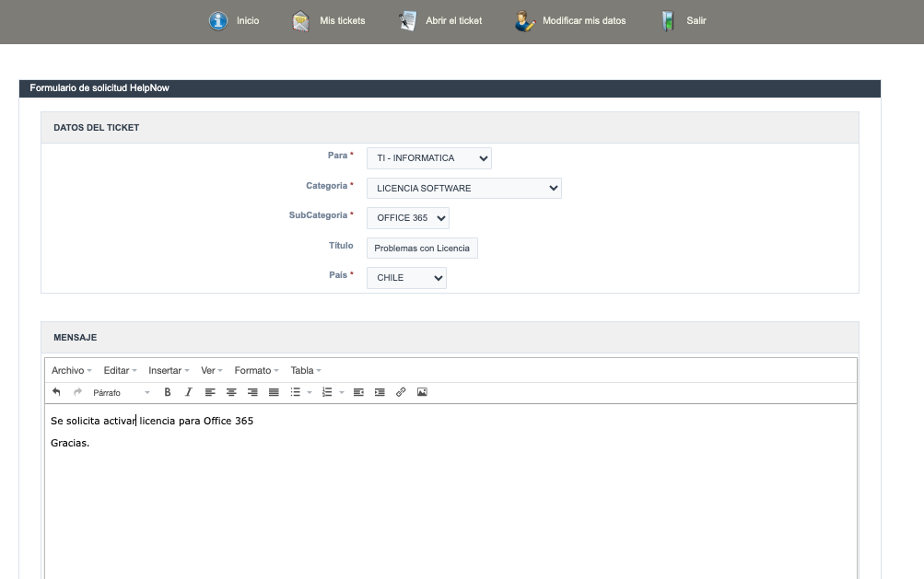Screen dimensions: 924x579
Task: Open the Categoria dropdown showing LICENCIA SOFTWARE
Action: coord(463,189)
